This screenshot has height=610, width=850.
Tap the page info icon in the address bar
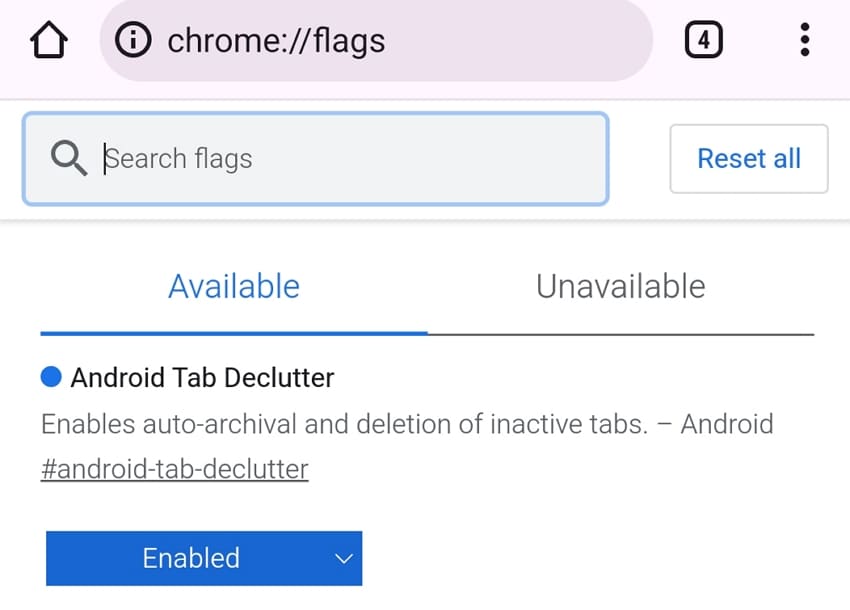[133, 40]
